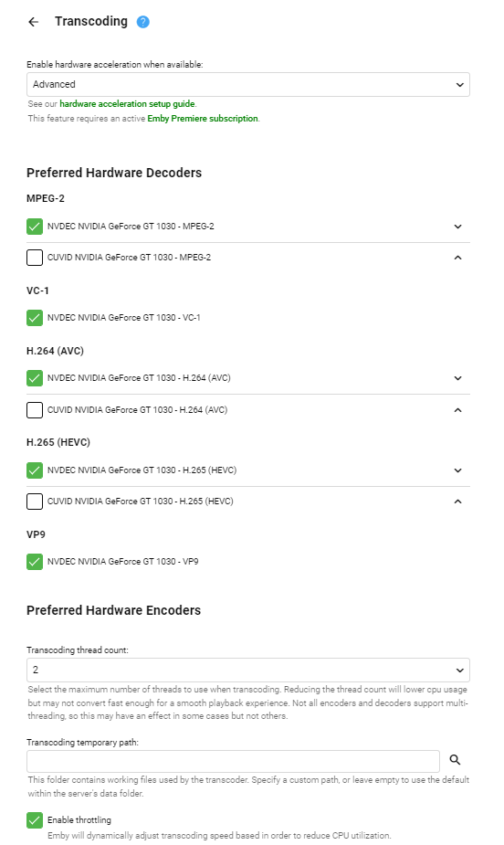The width and height of the screenshot is (504, 845).
Task: Move NVDEC H.265 (HEVC) decoder down
Action: [x=457, y=470]
